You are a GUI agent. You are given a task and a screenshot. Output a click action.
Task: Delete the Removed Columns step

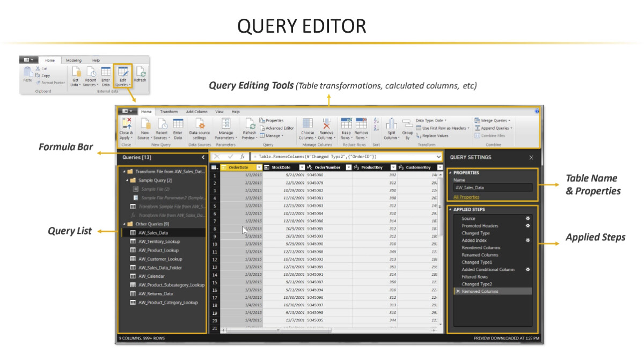[458, 291]
